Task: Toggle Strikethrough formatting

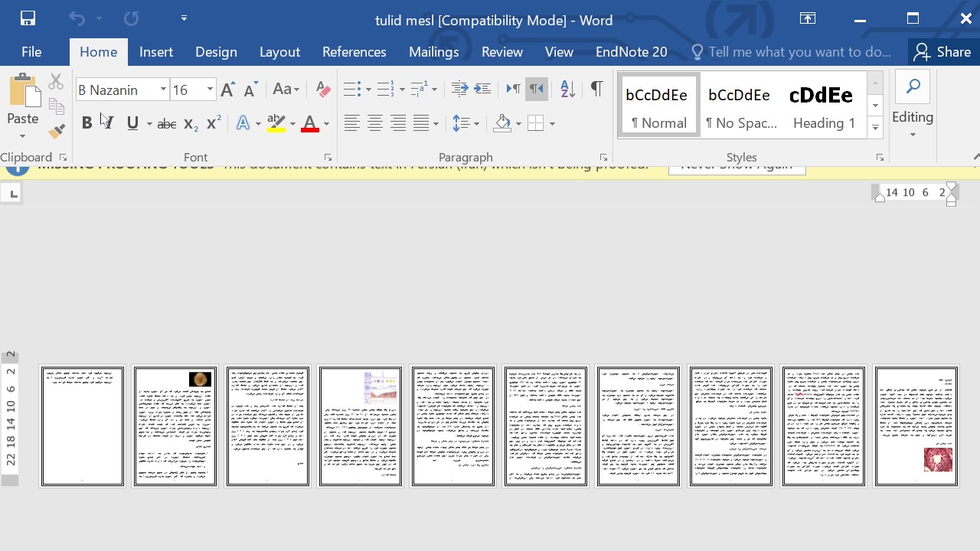Action: [166, 123]
